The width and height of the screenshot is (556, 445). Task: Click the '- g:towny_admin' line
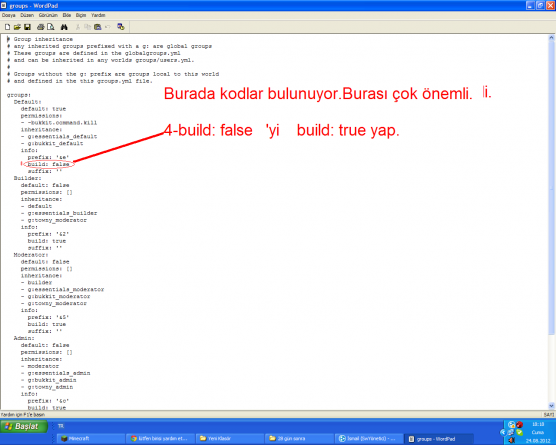click(x=47, y=387)
